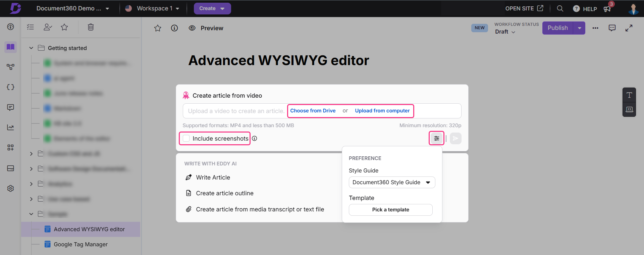Click the text T icon on right rail

[629, 95]
